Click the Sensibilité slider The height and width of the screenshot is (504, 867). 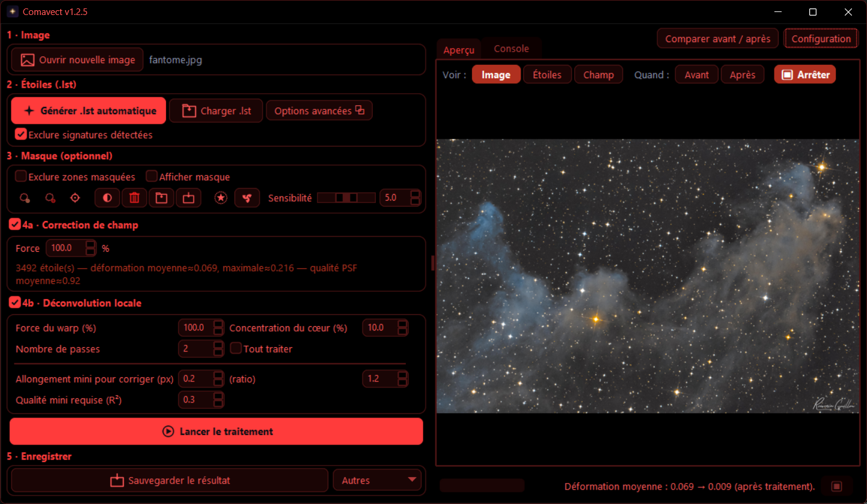click(x=346, y=198)
